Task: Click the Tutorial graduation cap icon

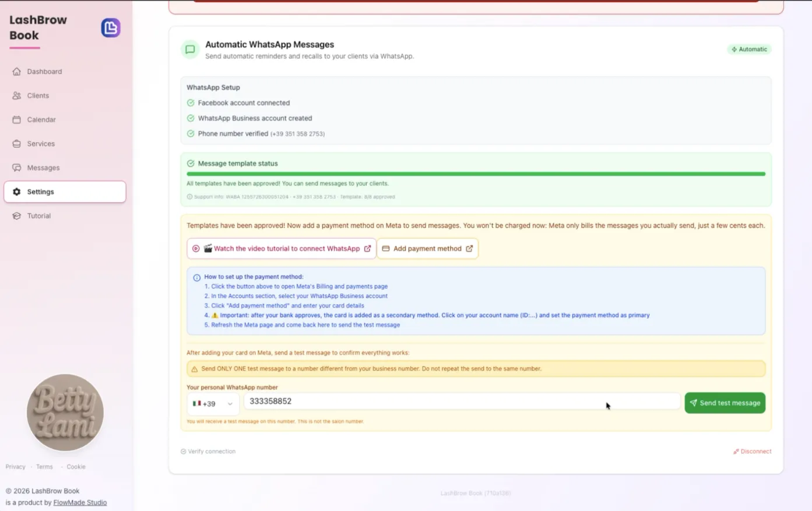Action: pos(16,216)
